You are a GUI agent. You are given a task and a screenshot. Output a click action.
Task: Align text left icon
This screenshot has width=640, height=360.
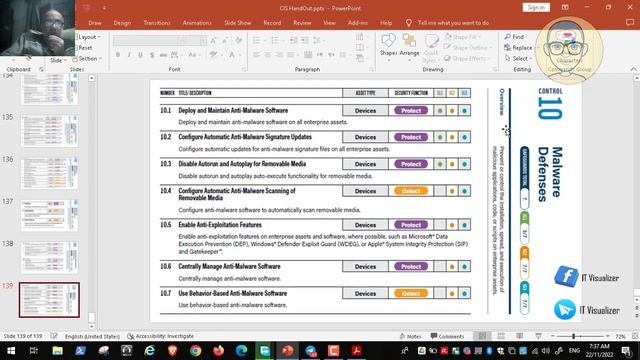click(x=256, y=55)
